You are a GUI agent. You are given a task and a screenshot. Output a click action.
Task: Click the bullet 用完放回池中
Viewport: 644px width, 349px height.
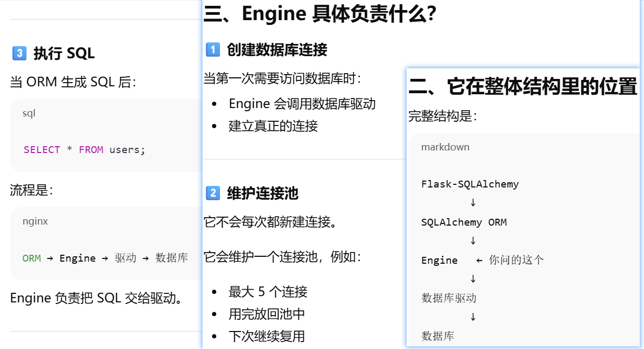[x=267, y=314]
